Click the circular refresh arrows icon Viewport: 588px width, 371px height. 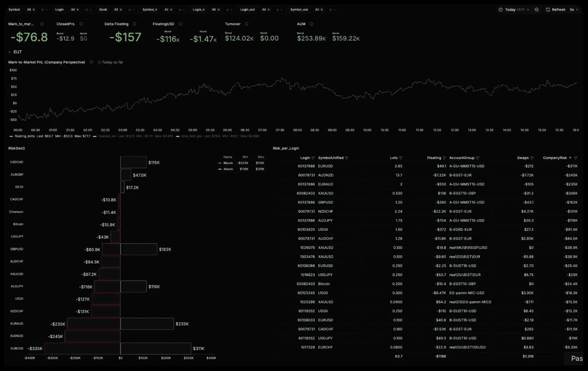548,9
